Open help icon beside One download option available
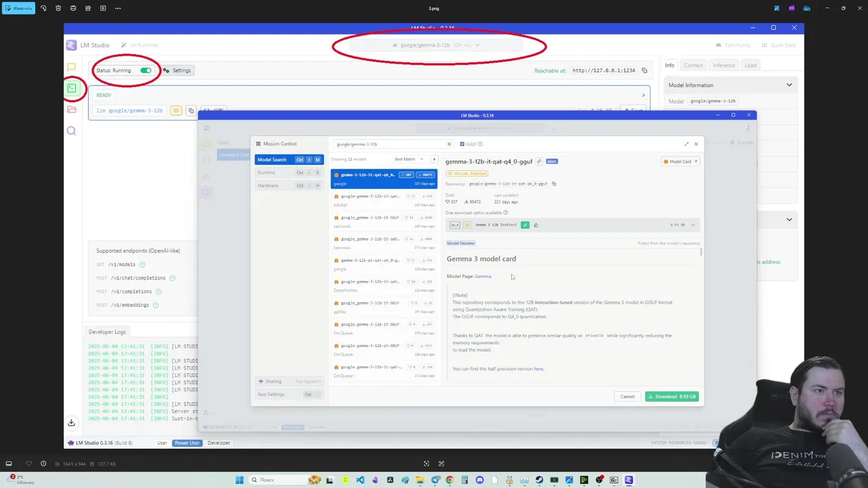The width and height of the screenshot is (868, 488). (505, 213)
